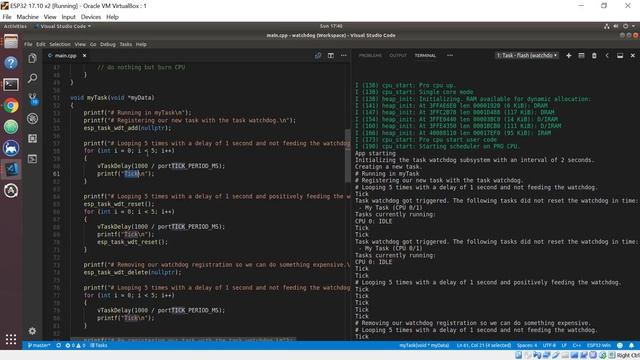Kill the terminal with the trash icon
The width and height of the screenshot is (640, 360).
click(594, 56)
